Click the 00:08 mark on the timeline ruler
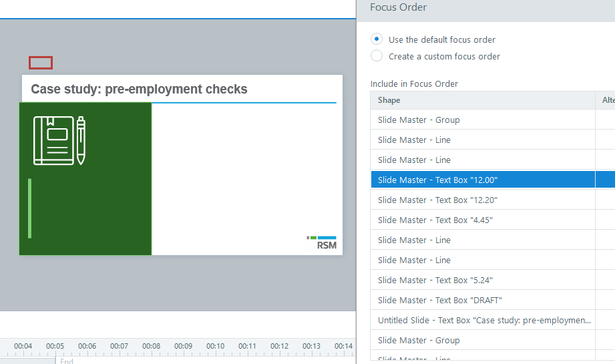The width and height of the screenshot is (615, 364). pos(151,346)
